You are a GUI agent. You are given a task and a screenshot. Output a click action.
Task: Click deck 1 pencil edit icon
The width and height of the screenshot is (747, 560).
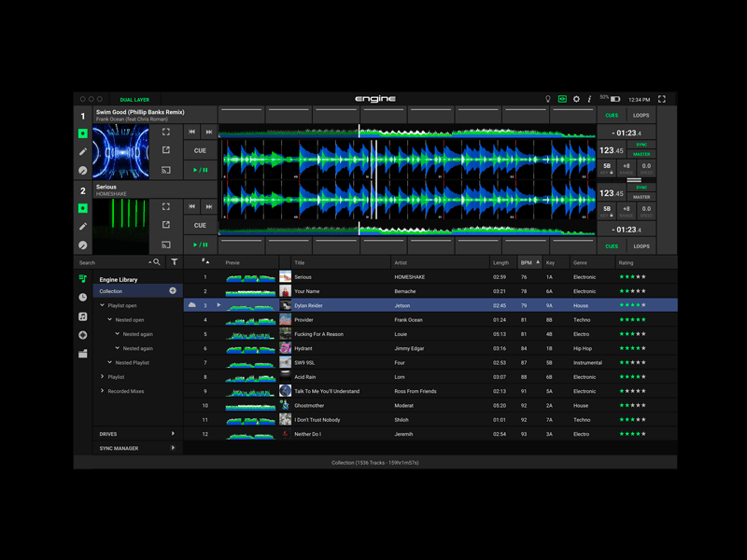tap(83, 151)
